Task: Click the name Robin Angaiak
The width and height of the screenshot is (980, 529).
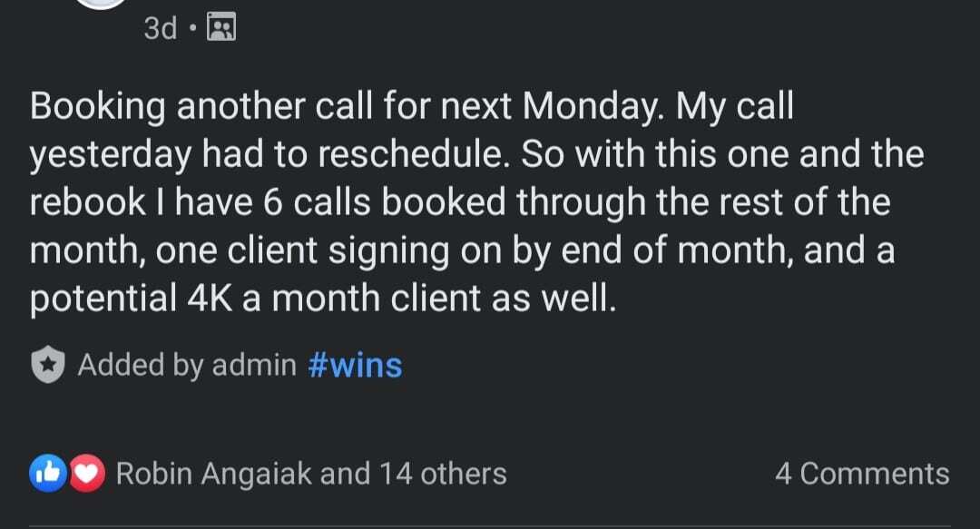Action: (214, 474)
